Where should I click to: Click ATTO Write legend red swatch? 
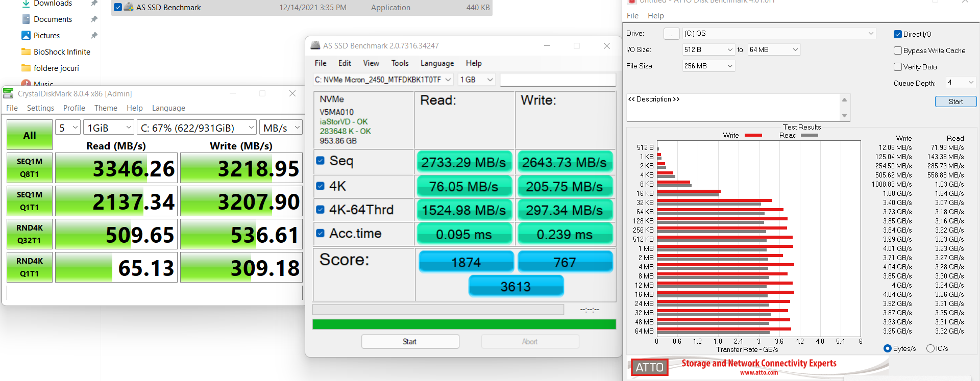click(x=753, y=135)
